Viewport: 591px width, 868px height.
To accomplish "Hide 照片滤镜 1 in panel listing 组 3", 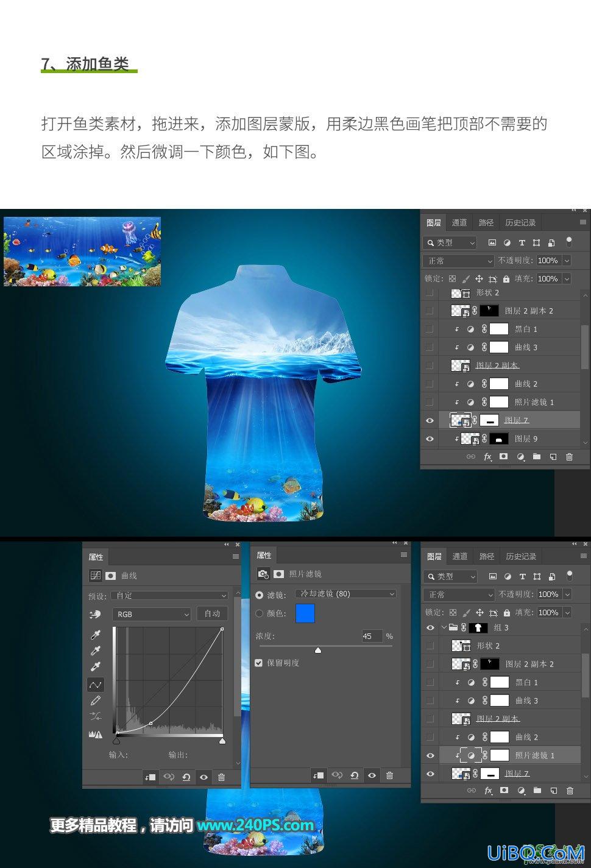I will pyautogui.click(x=430, y=755).
